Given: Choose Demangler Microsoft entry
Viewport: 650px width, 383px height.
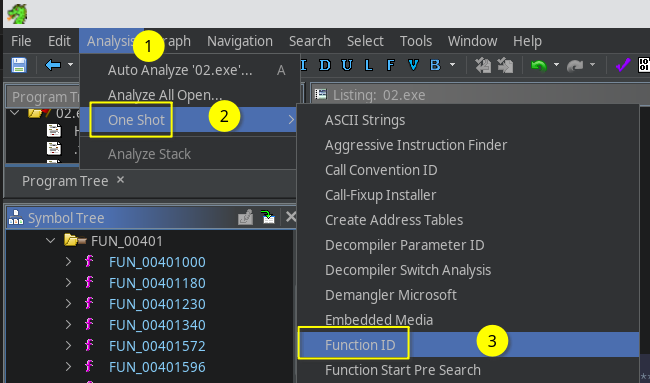Looking at the screenshot, I should 468,295.
